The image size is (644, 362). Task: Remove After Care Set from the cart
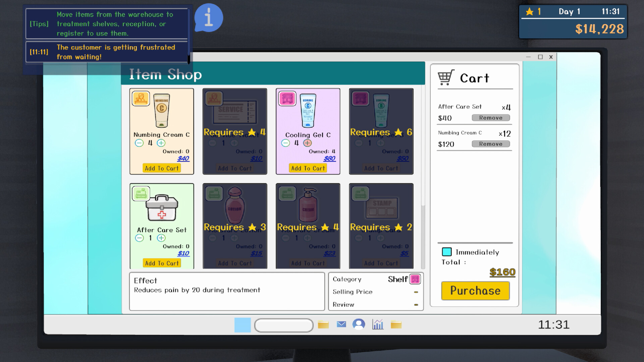point(490,117)
